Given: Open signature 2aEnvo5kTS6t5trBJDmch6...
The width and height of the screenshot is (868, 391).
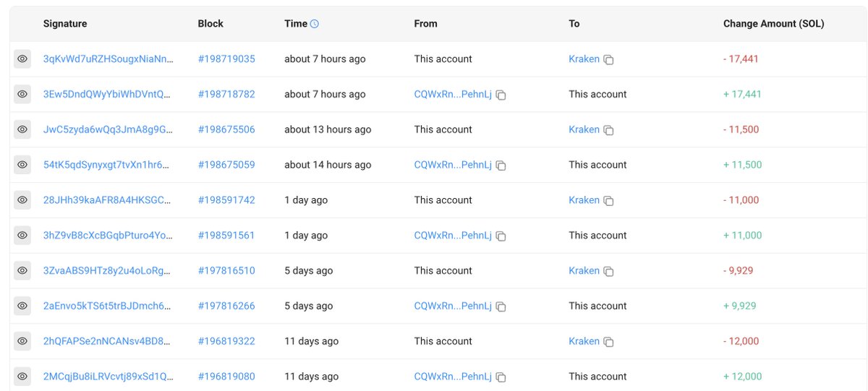Looking at the screenshot, I should click(109, 306).
